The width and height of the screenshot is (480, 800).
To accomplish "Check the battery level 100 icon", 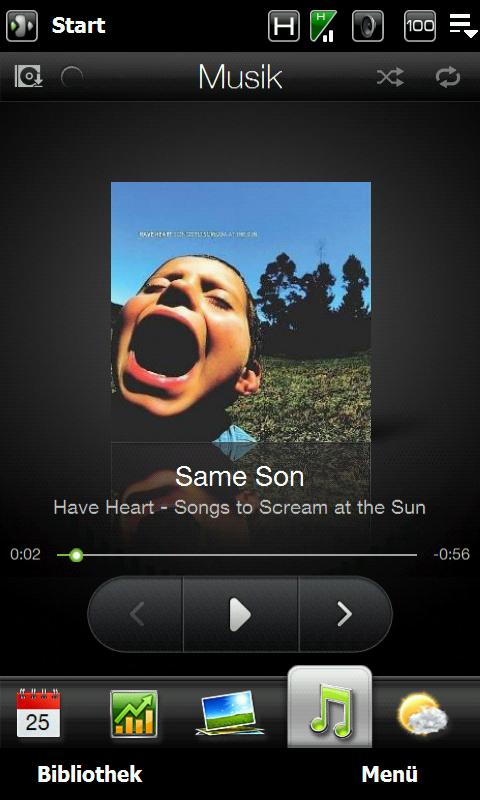I will coord(420,26).
